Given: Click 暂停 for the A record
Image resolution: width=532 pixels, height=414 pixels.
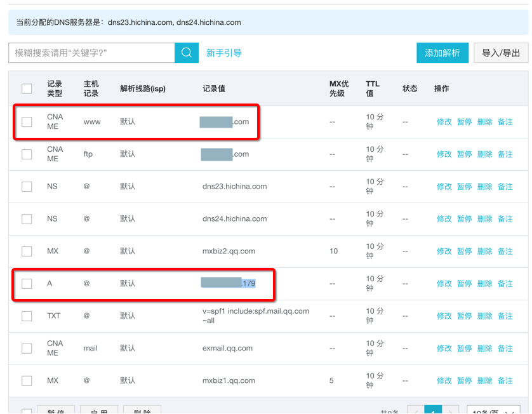Looking at the screenshot, I should [465, 284].
